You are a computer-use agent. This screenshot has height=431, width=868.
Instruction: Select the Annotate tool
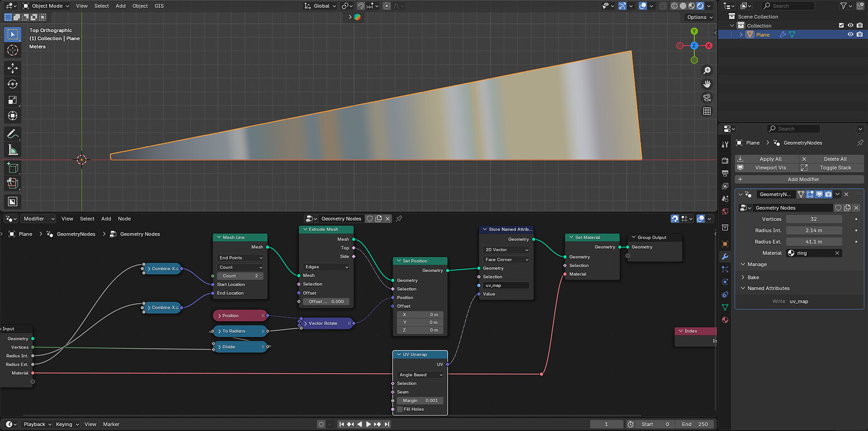13,134
